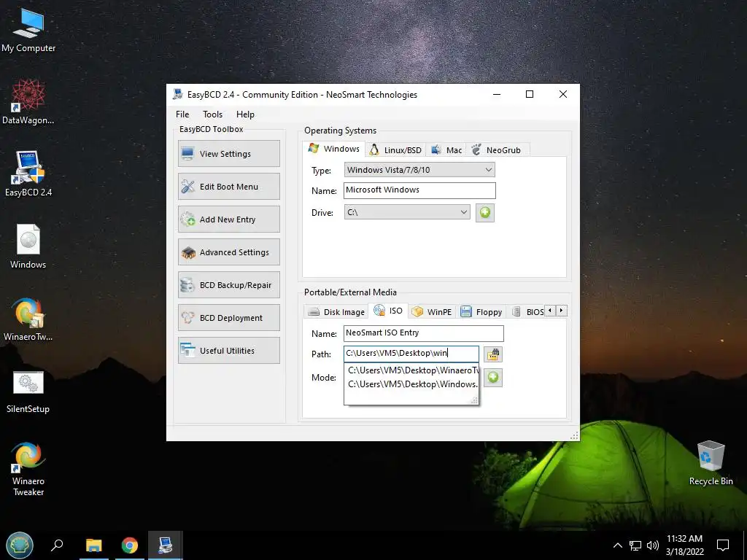Screen dimensions: 747x560
Task: Choose the WinaeroTw... path suggestion
Action: (x=411, y=370)
